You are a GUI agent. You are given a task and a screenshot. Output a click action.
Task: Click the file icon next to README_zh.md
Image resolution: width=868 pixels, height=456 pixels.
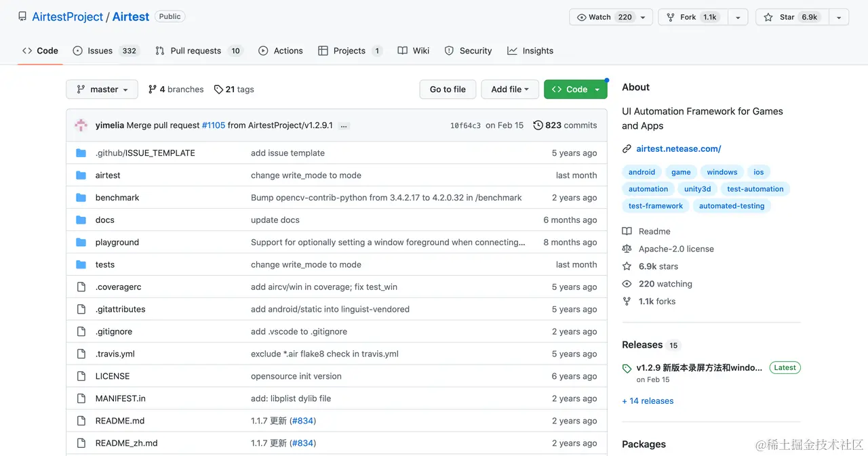click(x=81, y=444)
